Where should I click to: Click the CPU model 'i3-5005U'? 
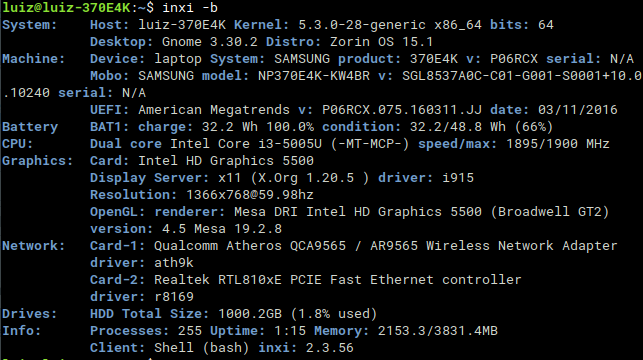coord(290,144)
